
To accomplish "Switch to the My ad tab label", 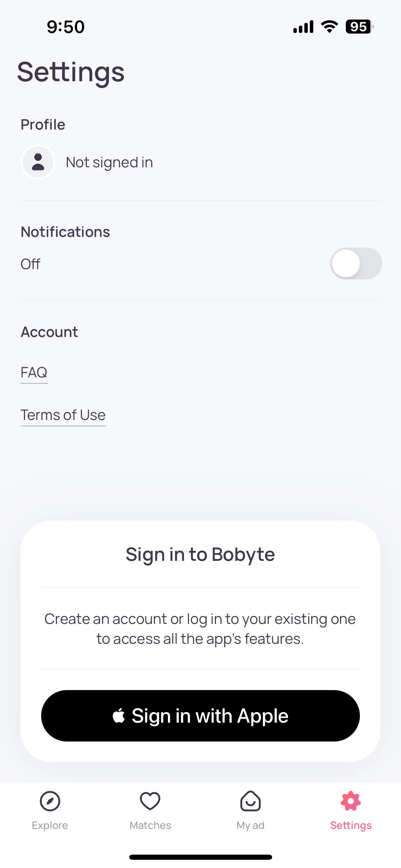I will [251, 825].
